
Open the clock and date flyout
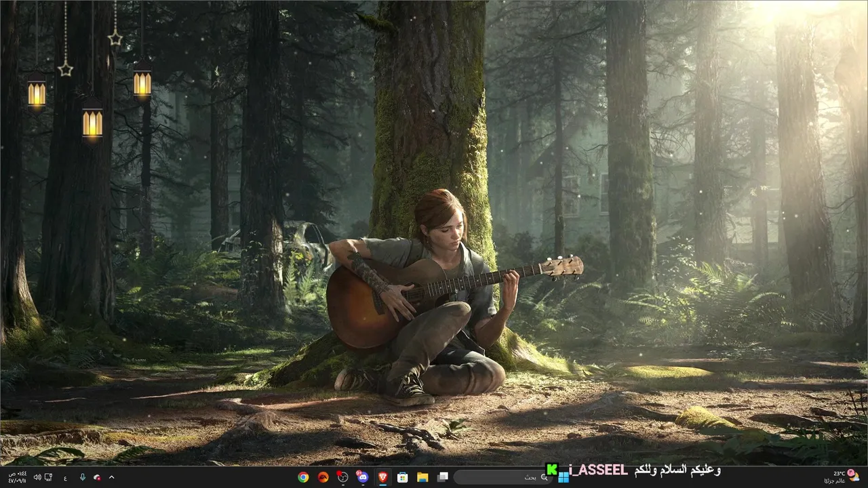tap(16, 477)
